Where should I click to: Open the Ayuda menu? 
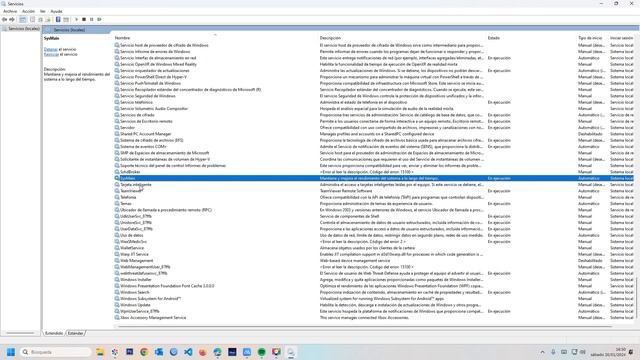pos(56,11)
